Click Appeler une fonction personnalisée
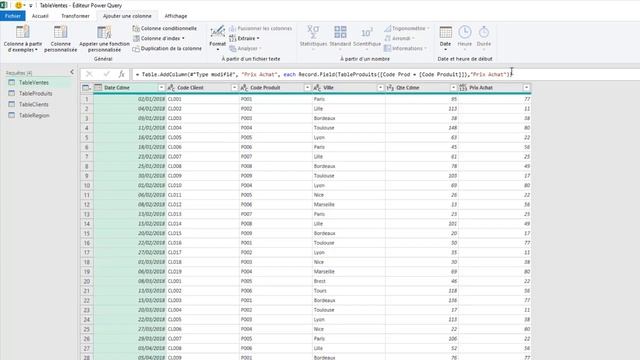The height and width of the screenshot is (360, 640). coord(104,38)
